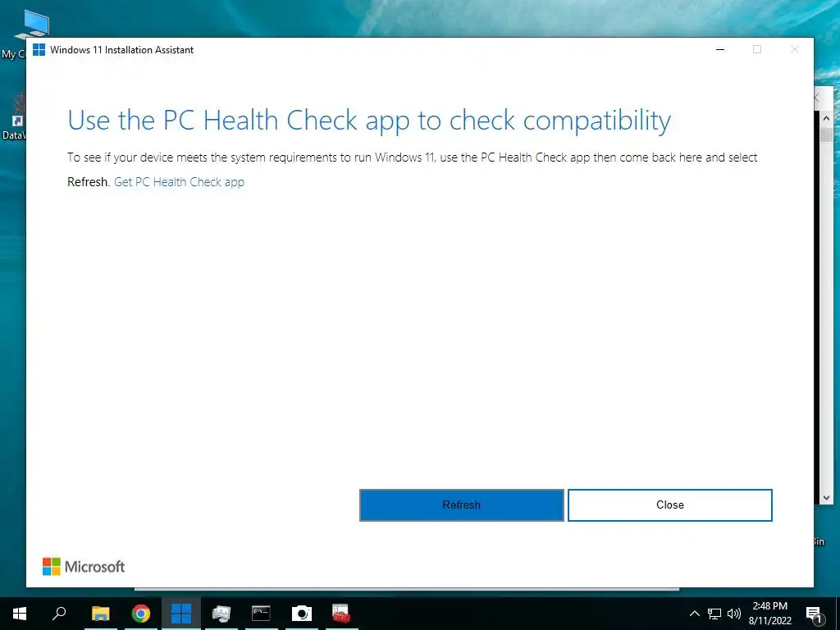Click the Windows logo in the title bar
Image resolution: width=840 pixels, height=630 pixels.
[39, 50]
